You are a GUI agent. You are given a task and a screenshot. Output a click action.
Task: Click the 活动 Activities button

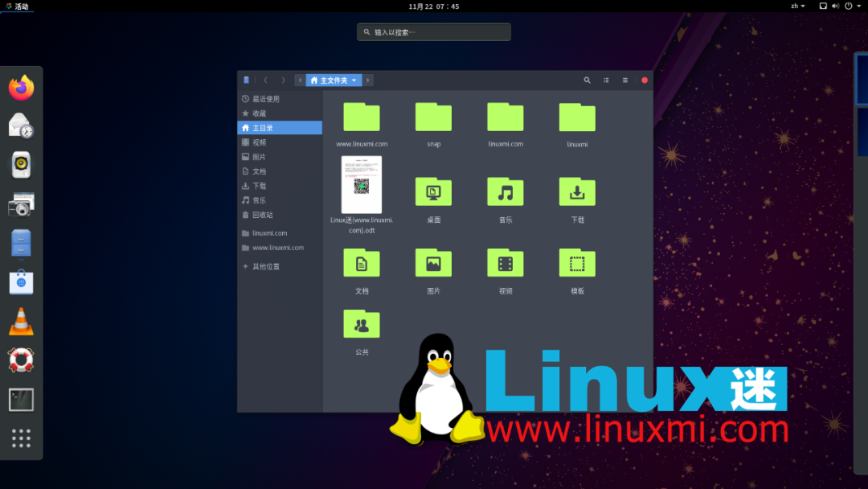click(x=17, y=6)
